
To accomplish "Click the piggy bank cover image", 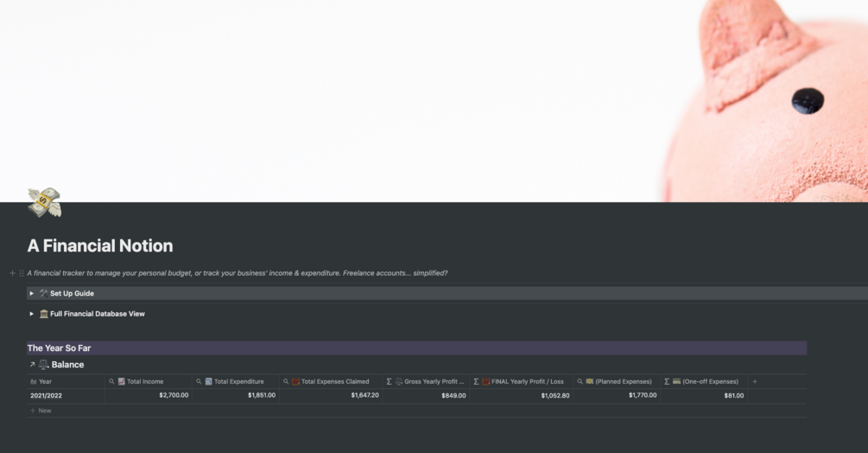I will click(x=434, y=101).
